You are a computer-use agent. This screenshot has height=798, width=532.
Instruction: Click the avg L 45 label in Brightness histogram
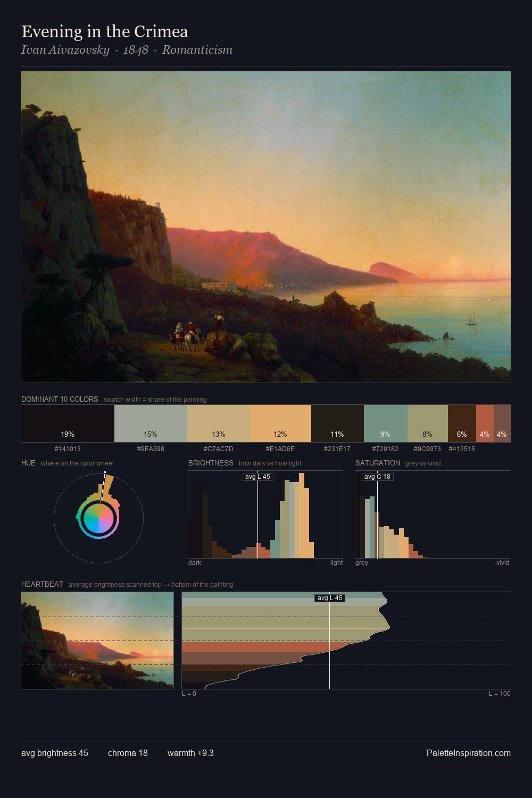[x=257, y=477]
